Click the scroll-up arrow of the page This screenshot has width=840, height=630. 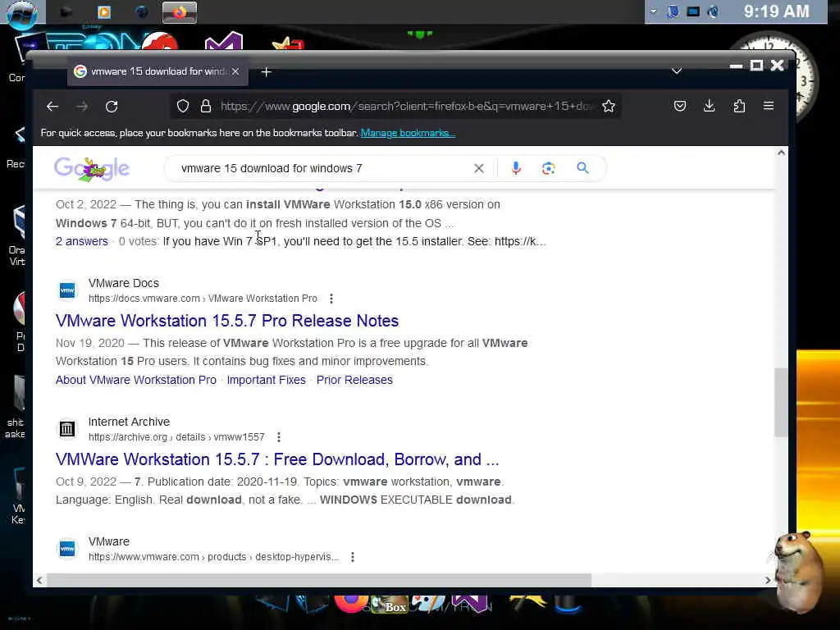tap(781, 153)
